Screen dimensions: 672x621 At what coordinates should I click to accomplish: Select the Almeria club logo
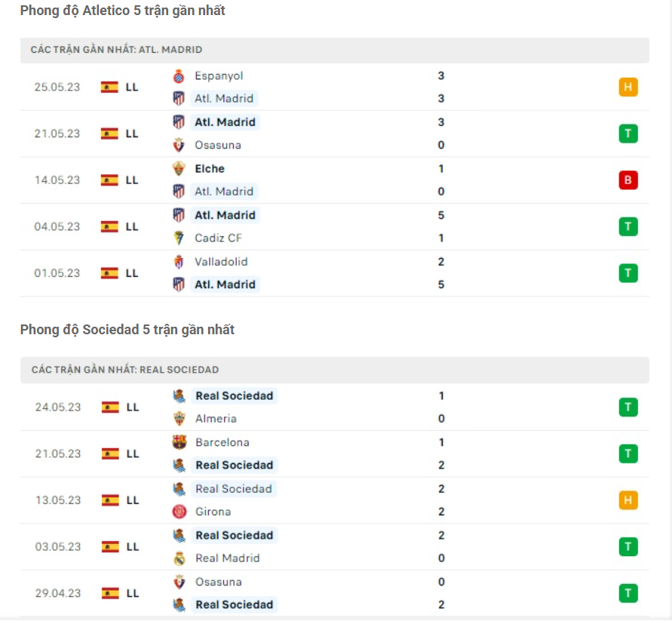[179, 418]
